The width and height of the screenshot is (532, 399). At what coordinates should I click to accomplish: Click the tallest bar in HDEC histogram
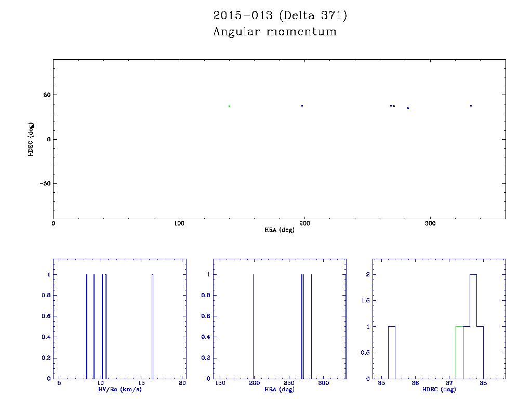pos(473,326)
